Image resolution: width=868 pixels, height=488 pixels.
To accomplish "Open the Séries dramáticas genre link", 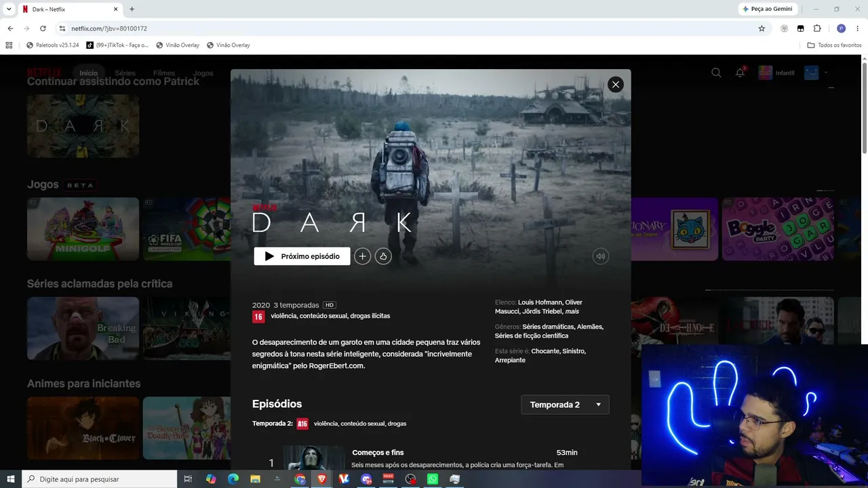I will point(548,327).
